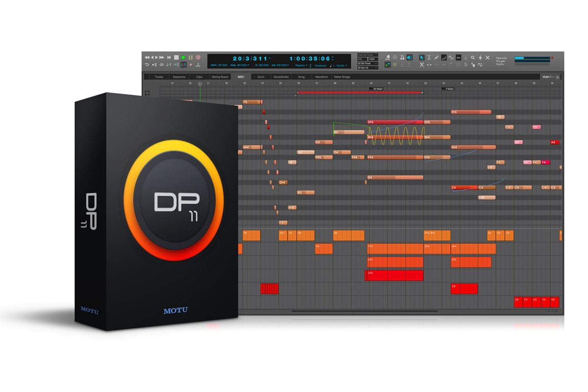This screenshot has height=392, width=588.
Task: Toggle the green Solo S button
Action: click(x=395, y=65)
